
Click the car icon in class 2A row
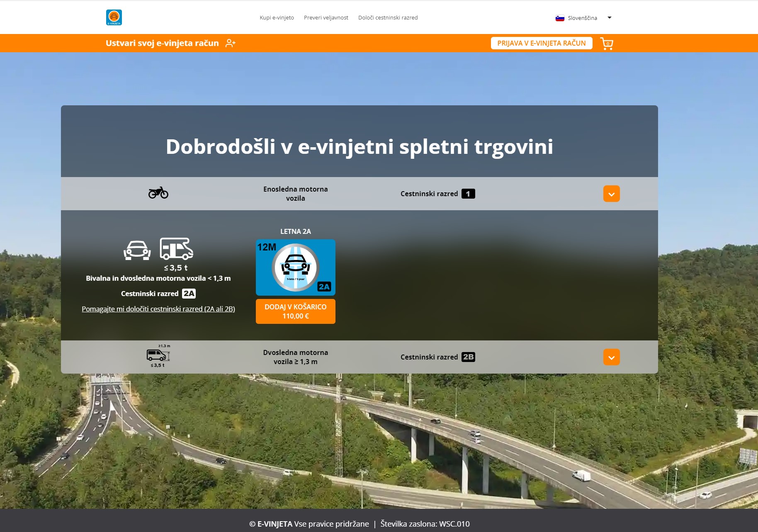tap(136, 251)
